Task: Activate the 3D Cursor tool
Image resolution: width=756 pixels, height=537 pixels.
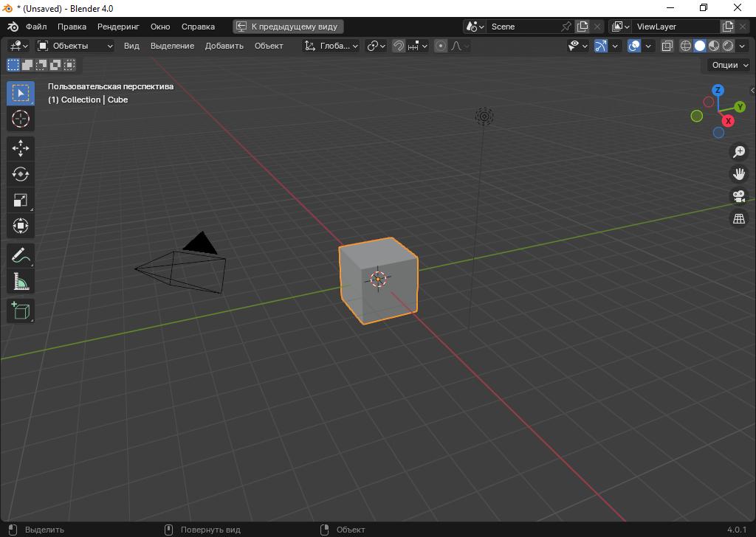Action: 21,118
